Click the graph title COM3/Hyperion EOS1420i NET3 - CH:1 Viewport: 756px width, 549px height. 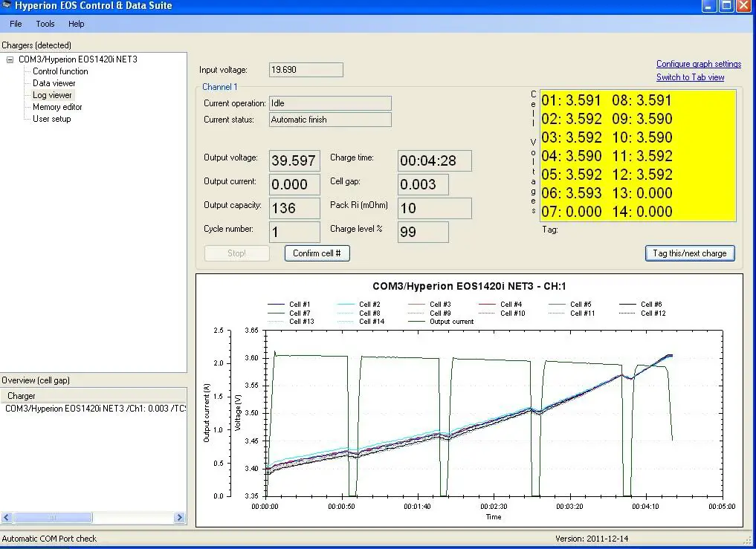tap(469, 286)
